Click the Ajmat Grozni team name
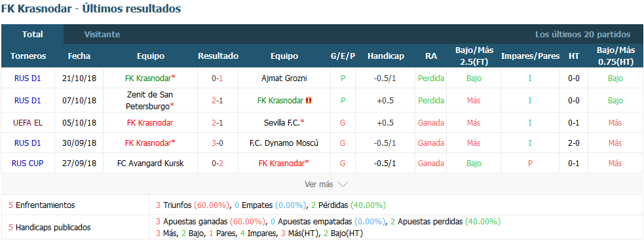The width and height of the screenshot is (644, 242). click(x=284, y=78)
